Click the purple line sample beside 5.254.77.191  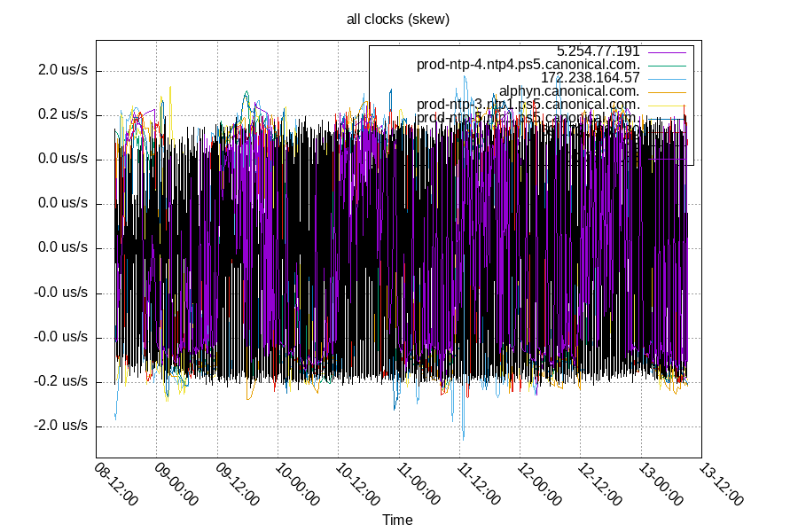point(667,52)
